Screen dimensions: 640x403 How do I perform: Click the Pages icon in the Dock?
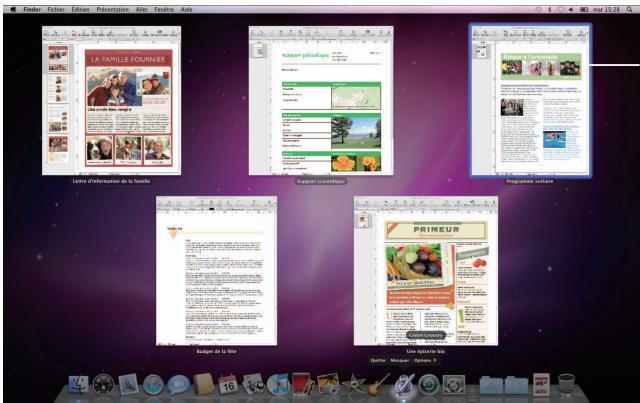click(x=403, y=385)
